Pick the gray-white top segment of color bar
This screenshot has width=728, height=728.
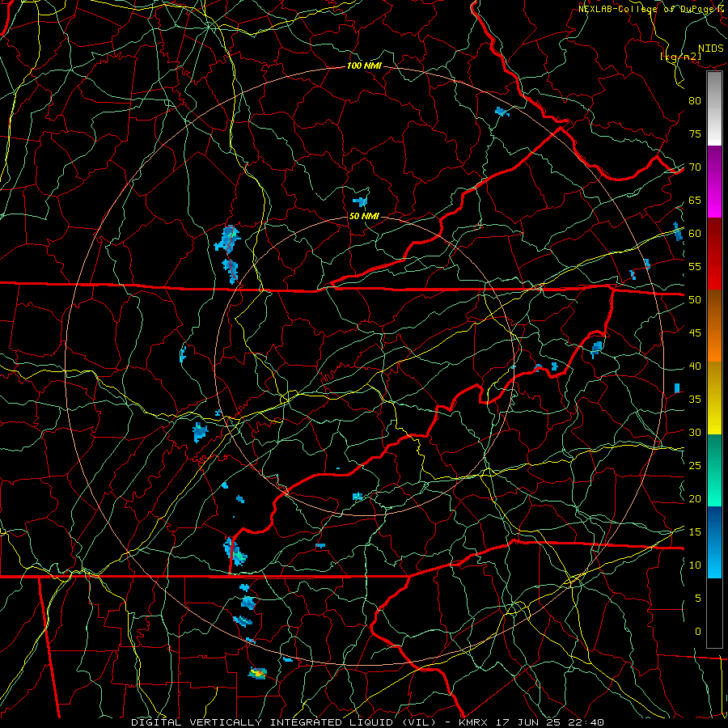point(714,108)
